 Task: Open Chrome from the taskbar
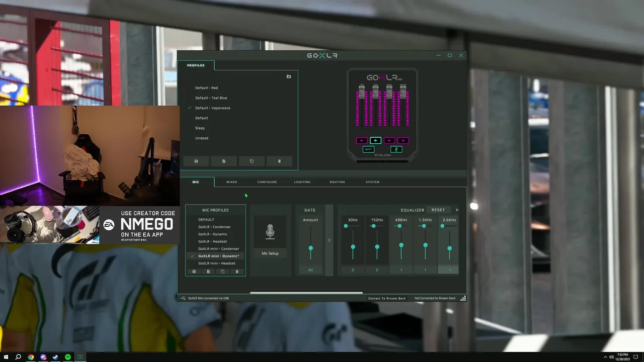[31, 357]
